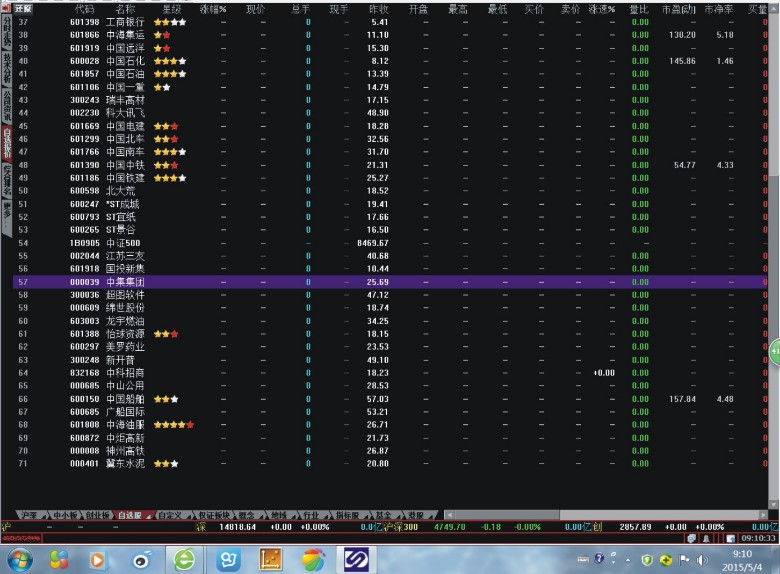Viewport: 780px width, 574px height.
Task: Select row 002230 科大讯飞
Action: [x=390, y=113]
